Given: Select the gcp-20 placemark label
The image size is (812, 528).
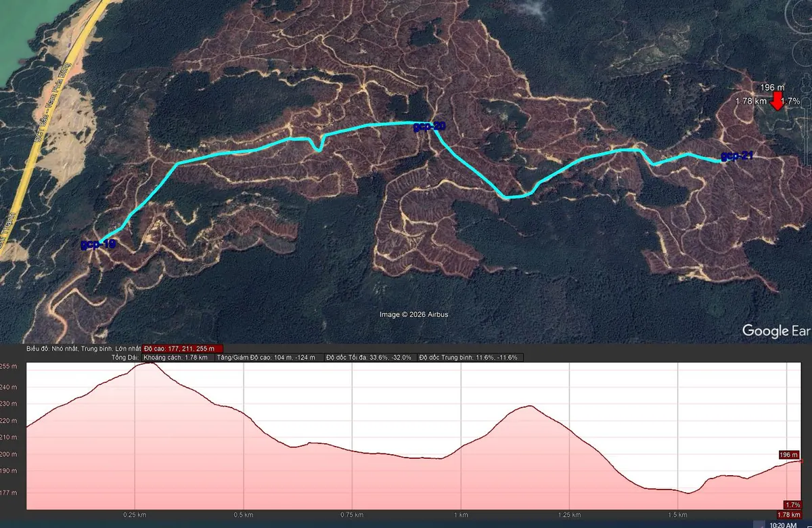Looking at the screenshot, I should pyautogui.click(x=429, y=126).
